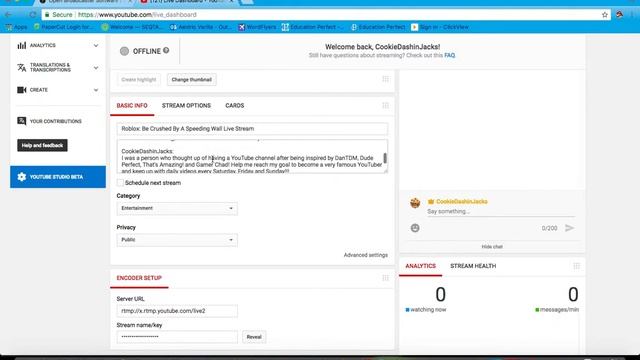The height and width of the screenshot is (360, 640).
Task: Click the CookieDashinJacks name in chat
Action: (x=462, y=202)
